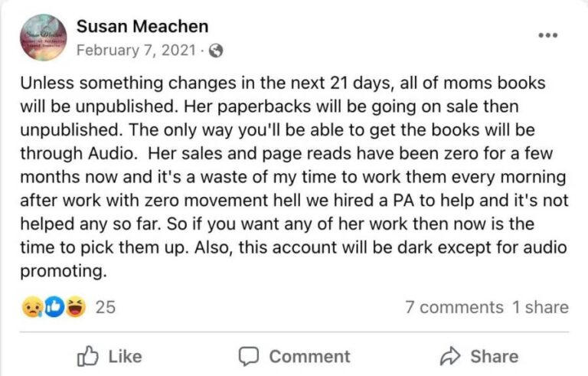588x376 pixels.
Task: Show who made the 1 share
Action: click(541, 307)
